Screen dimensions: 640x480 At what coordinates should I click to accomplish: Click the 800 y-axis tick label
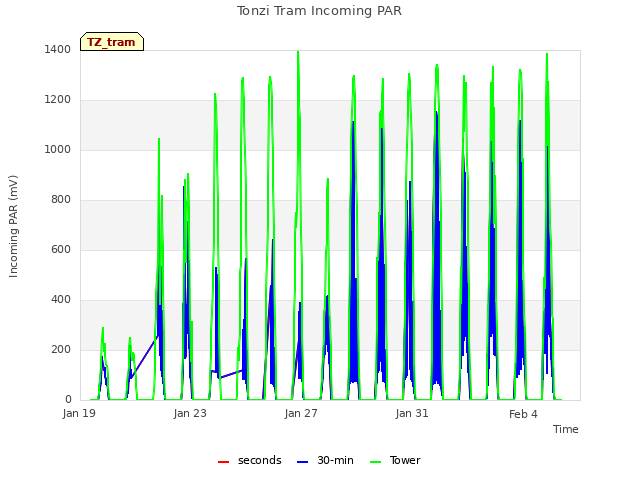coord(61,200)
